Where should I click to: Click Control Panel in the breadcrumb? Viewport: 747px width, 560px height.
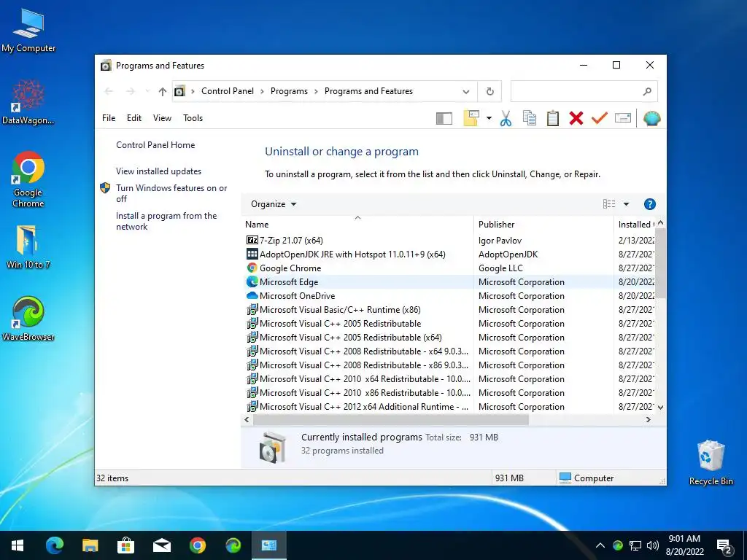point(228,91)
